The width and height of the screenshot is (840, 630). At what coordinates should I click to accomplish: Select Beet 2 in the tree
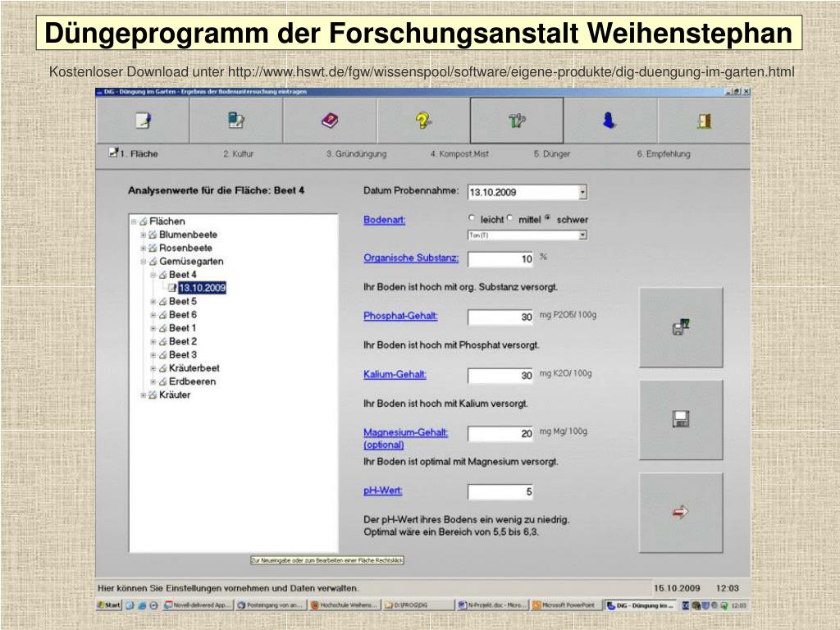pos(183,342)
